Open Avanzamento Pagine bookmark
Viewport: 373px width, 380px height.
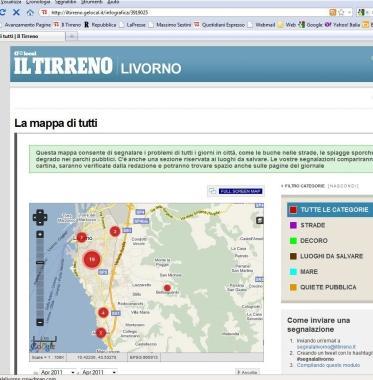pyautogui.click(x=25, y=25)
